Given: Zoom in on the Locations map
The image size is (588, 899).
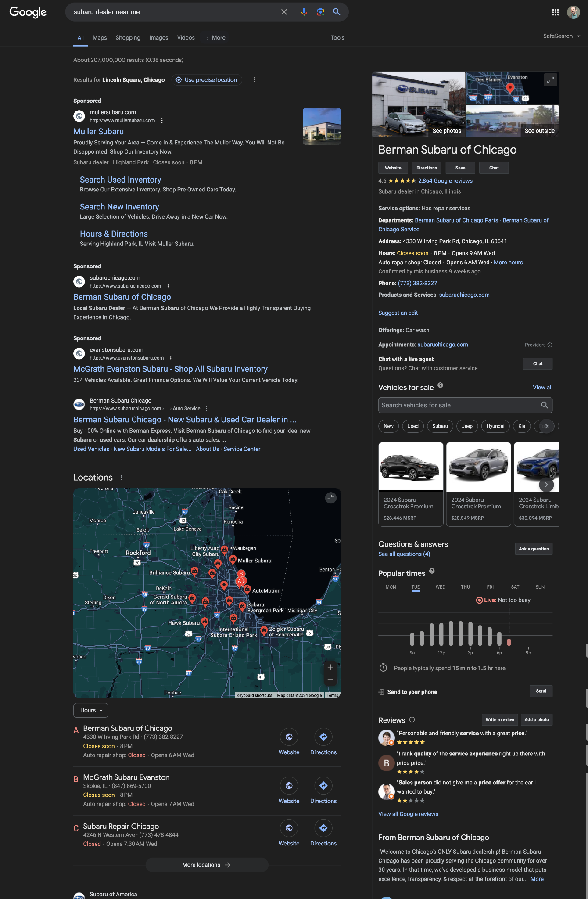Looking at the screenshot, I should tap(330, 667).
